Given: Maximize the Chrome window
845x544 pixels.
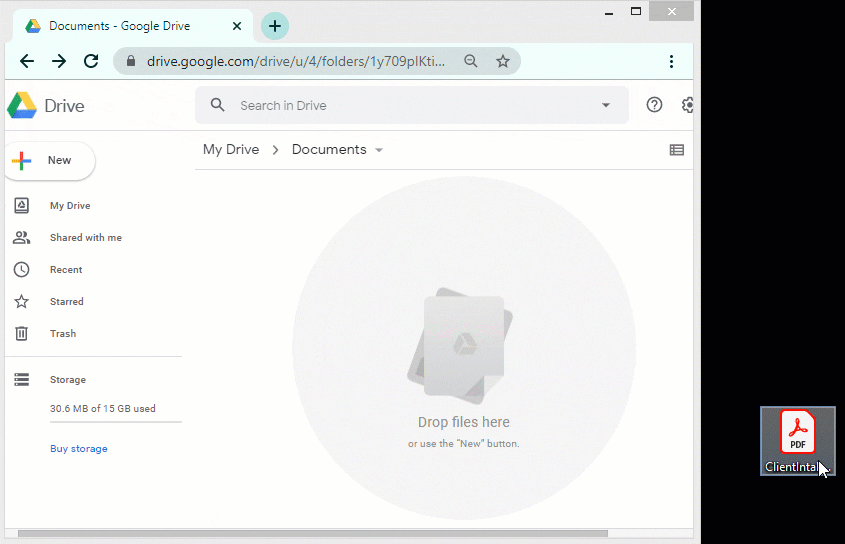Looking at the screenshot, I should tap(636, 12).
